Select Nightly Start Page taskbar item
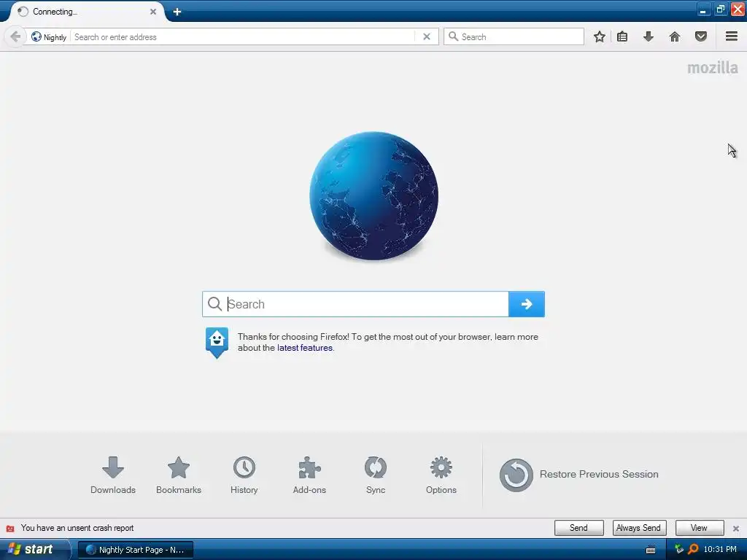The width and height of the screenshot is (747, 560). point(136,550)
